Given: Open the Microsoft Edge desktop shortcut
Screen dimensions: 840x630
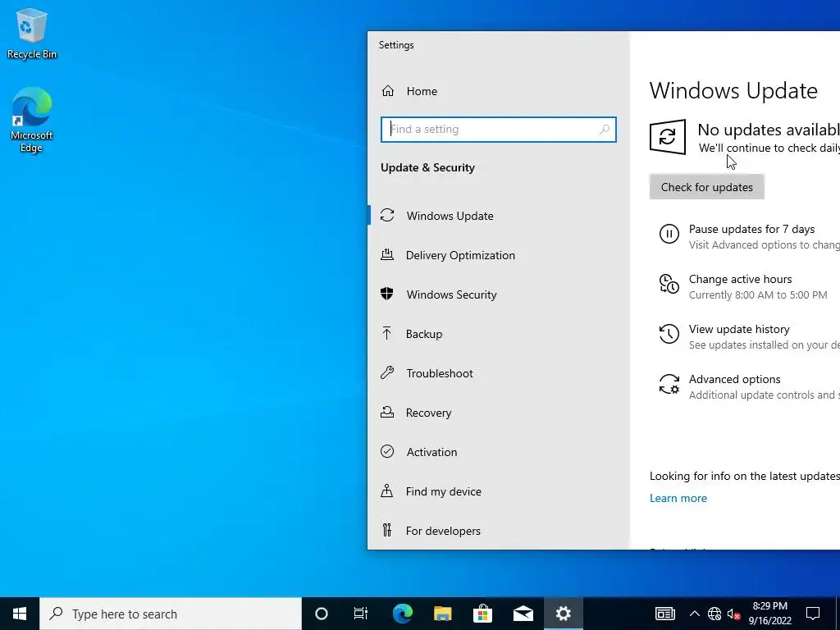Looking at the screenshot, I should tap(32, 120).
